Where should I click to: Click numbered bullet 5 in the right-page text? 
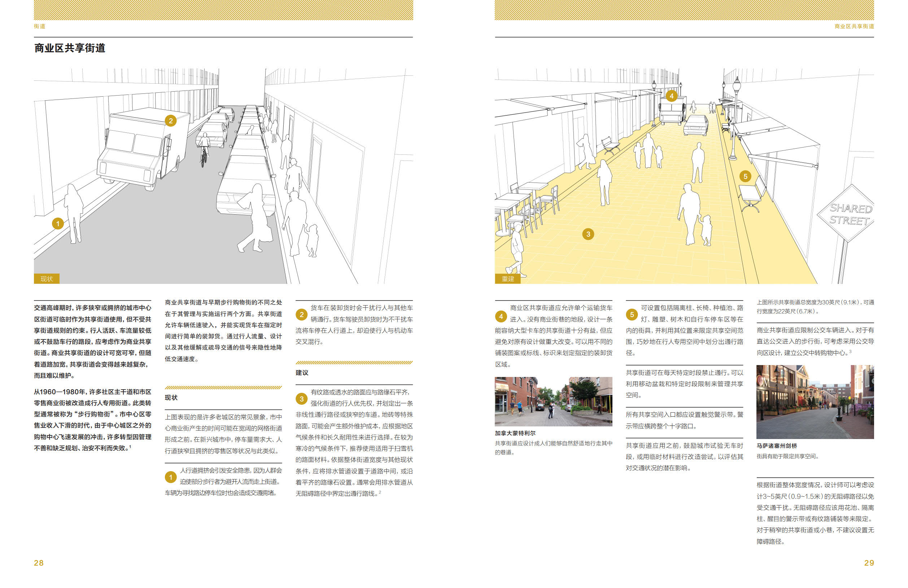632,315
